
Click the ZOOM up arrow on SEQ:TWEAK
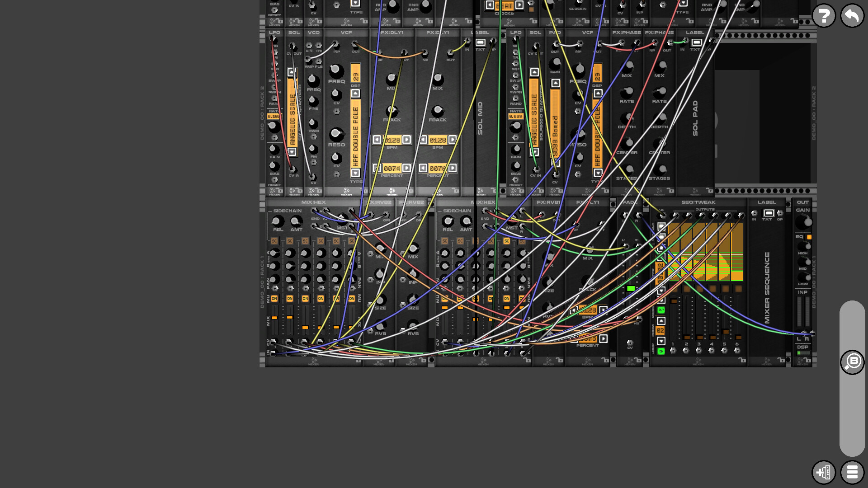(x=661, y=320)
